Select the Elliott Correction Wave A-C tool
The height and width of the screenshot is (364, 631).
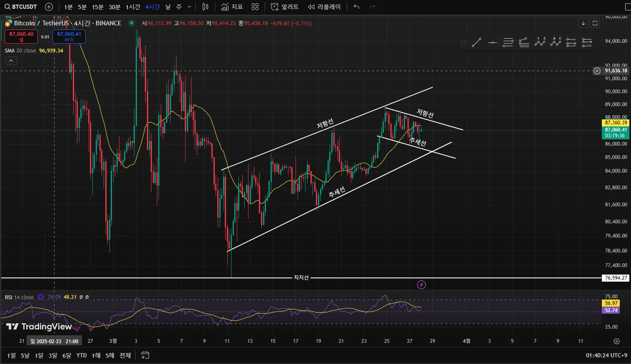[x=556, y=42]
